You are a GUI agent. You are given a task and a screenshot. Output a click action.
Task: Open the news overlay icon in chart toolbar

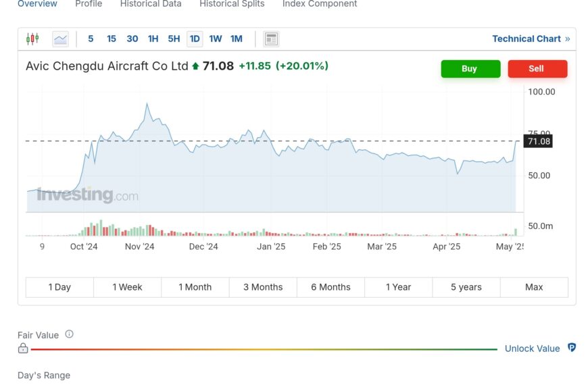271,38
